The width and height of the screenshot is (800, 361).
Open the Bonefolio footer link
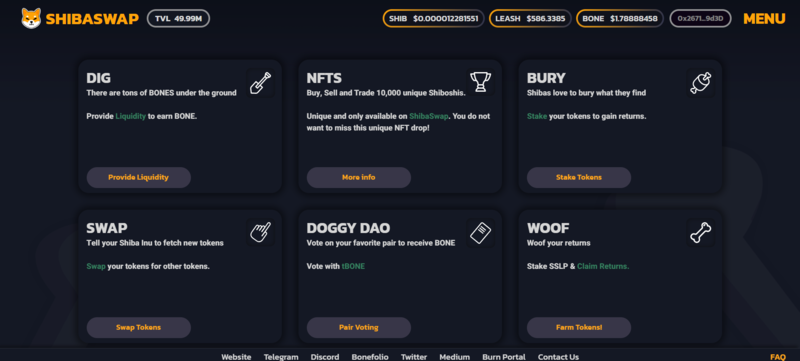[370, 357]
